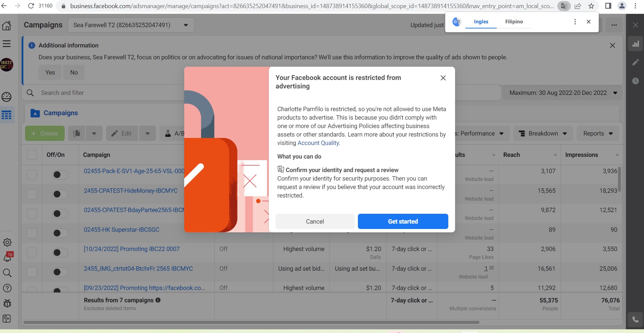Click the browser share page icon
This screenshot has height=333, width=644.
(x=578, y=6)
